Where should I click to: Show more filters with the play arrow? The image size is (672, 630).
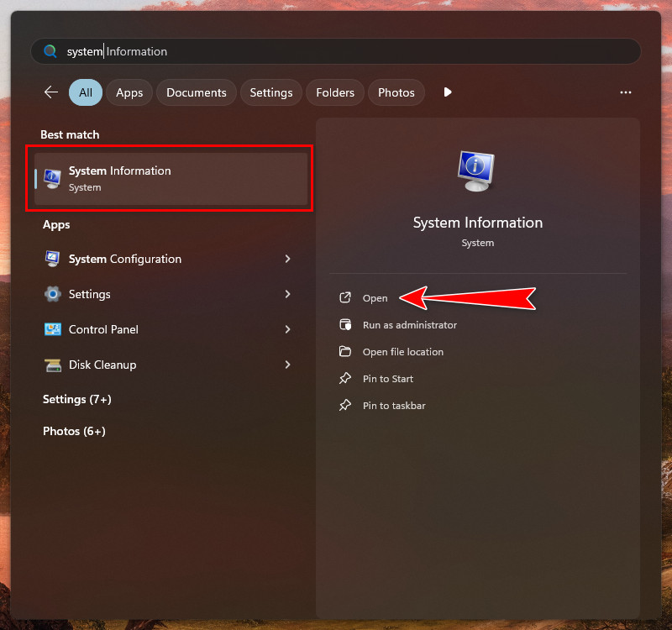[448, 92]
